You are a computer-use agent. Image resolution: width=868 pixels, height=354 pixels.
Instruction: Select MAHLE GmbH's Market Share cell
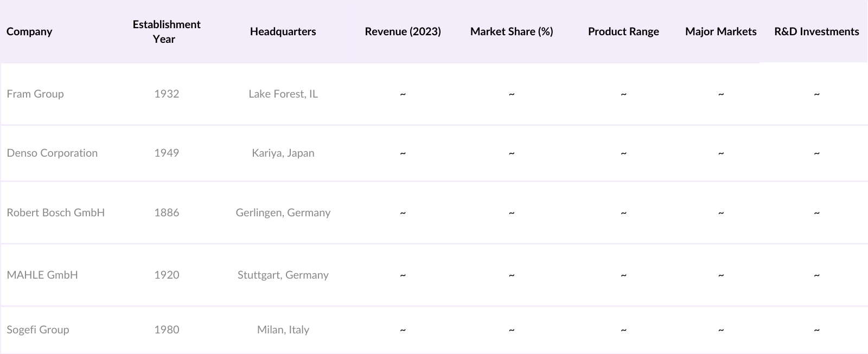click(x=512, y=275)
